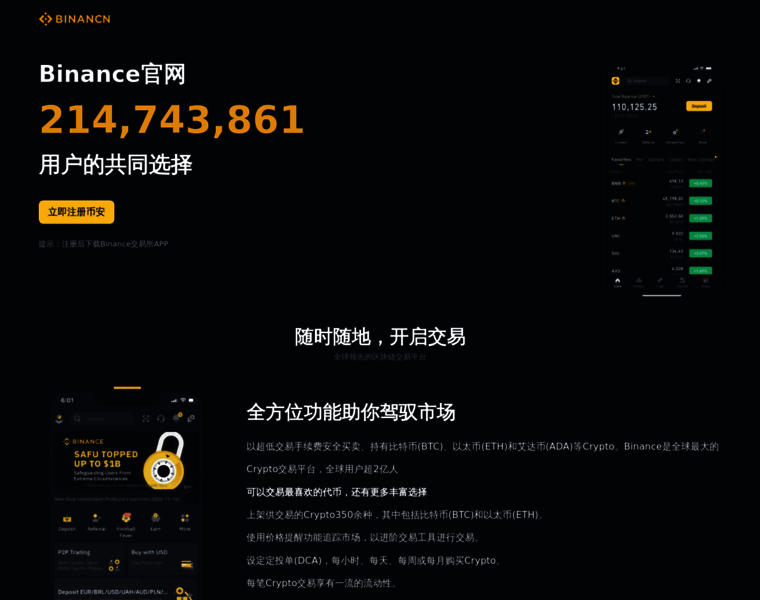The width and height of the screenshot is (760, 600).
Task: Click the golden padlock image in the banner
Action: click(165, 461)
